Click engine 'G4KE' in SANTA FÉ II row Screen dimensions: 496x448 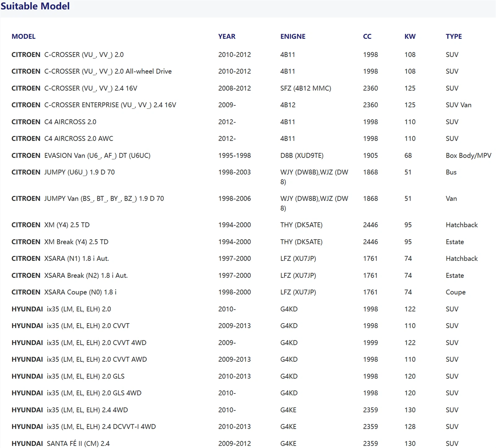pyautogui.click(x=288, y=443)
